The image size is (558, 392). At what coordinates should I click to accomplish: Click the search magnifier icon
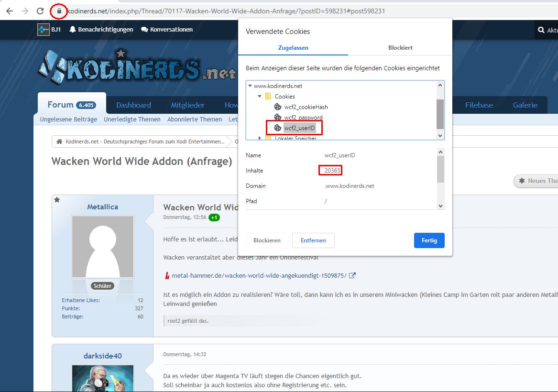tap(541, 30)
